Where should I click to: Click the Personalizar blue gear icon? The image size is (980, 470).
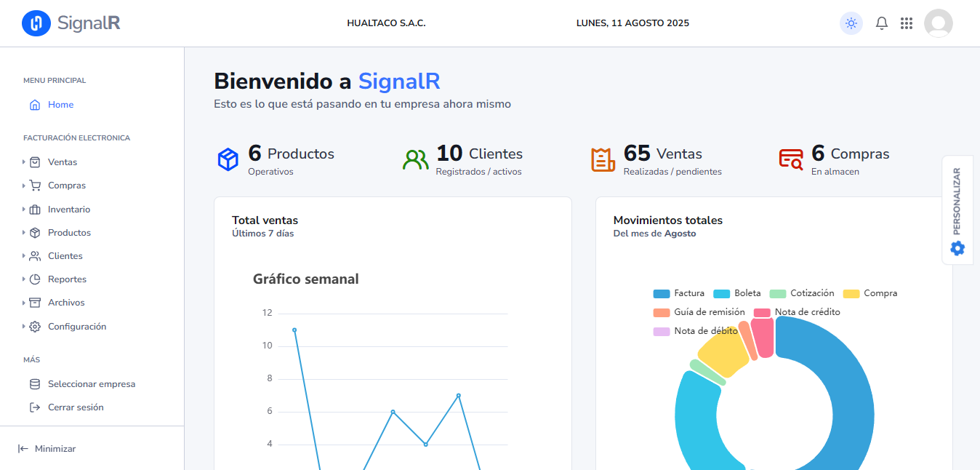(957, 248)
